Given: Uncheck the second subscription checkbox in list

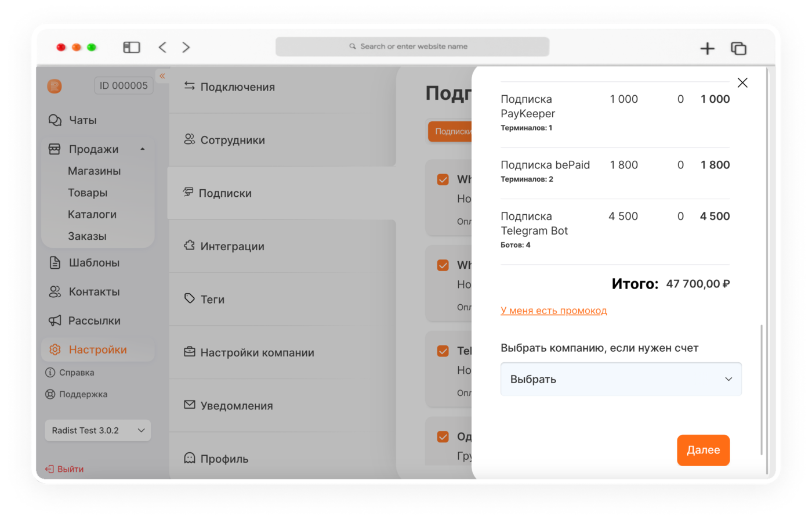Looking at the screenshot, I should [x=443, y=265].
